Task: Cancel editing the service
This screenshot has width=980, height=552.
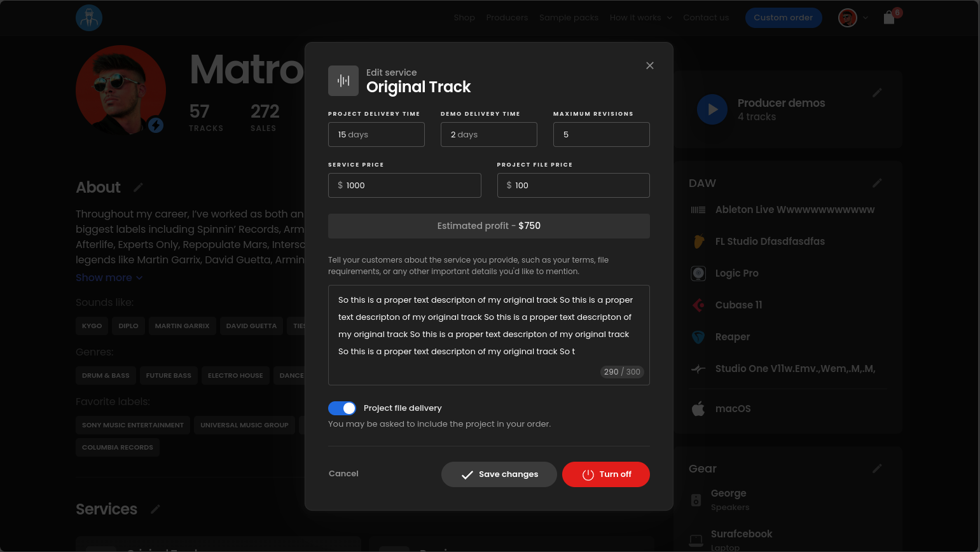Action: tap(343, 474)
